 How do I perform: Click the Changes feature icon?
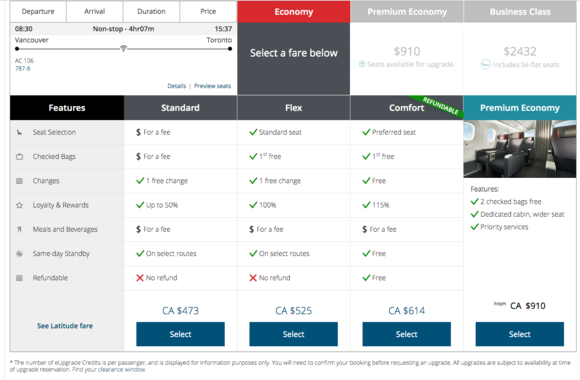(19, 181)
